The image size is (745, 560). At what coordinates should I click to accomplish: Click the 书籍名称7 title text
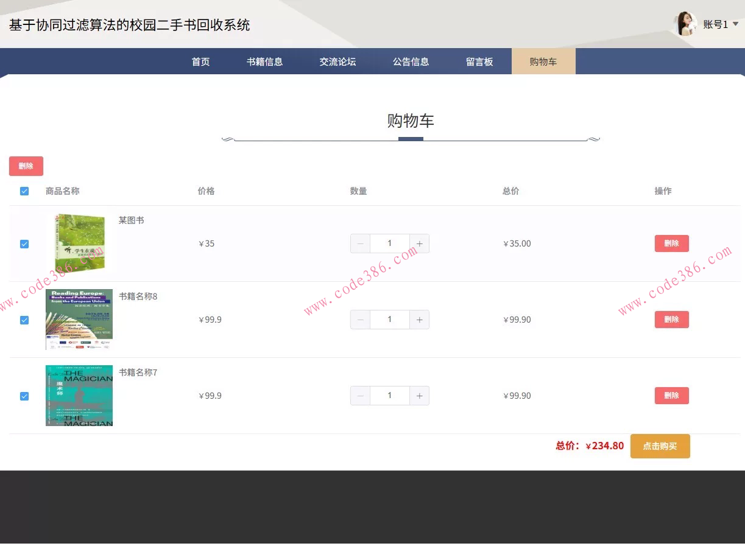coord(138,373)
